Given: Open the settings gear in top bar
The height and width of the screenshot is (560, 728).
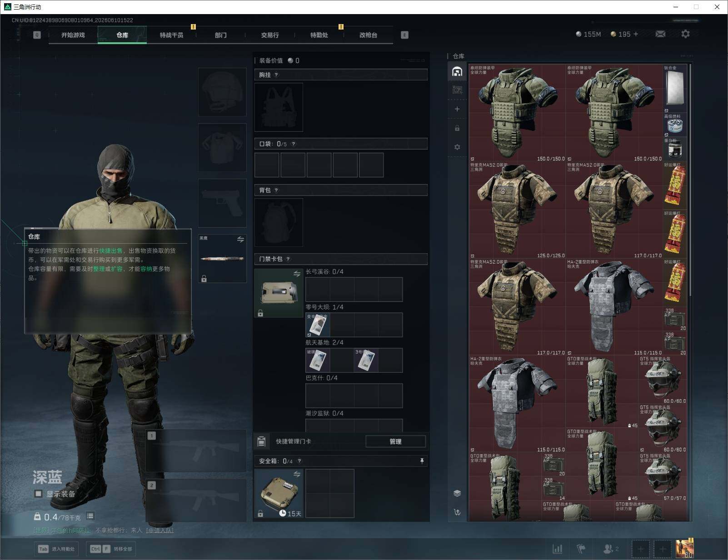Looking at the screenshot, I should pos(685,34).
